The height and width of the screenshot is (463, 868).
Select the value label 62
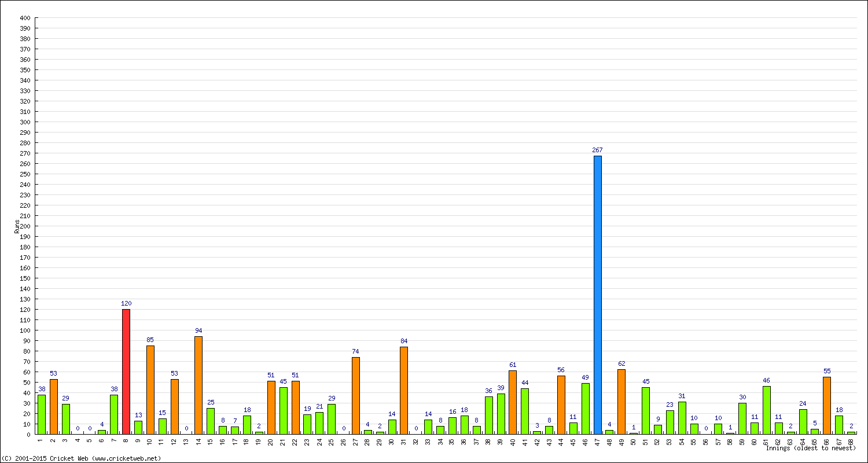pyautogui.click(x=621, y=363)
